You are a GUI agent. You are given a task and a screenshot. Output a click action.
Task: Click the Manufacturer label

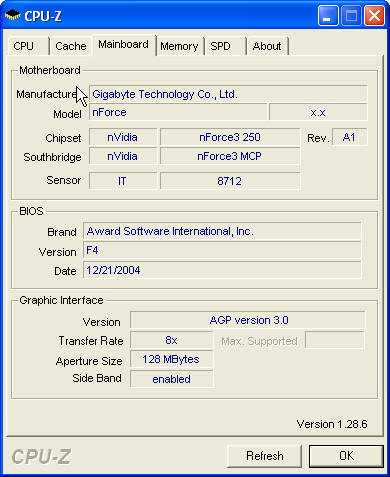click(x=47, y=94)
